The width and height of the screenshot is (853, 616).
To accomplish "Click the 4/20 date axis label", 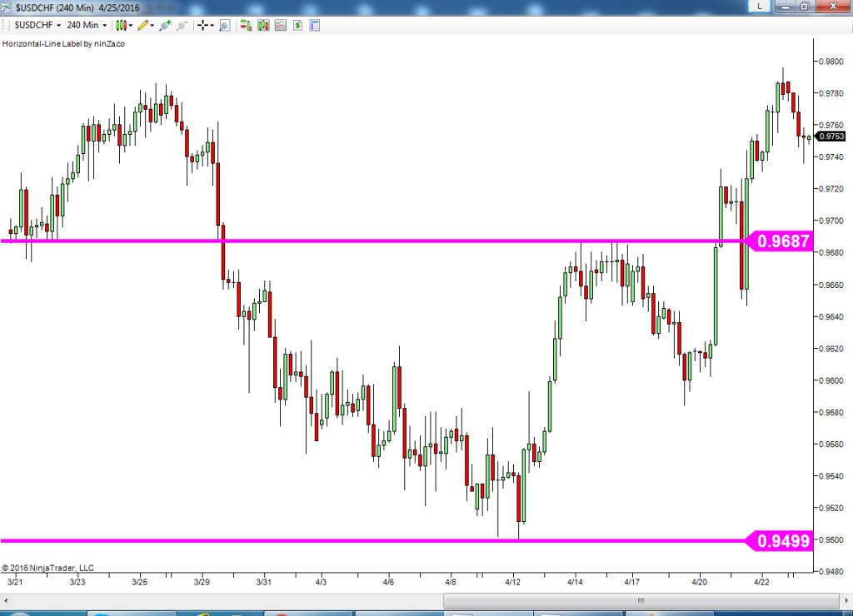I will click(699, 582).
